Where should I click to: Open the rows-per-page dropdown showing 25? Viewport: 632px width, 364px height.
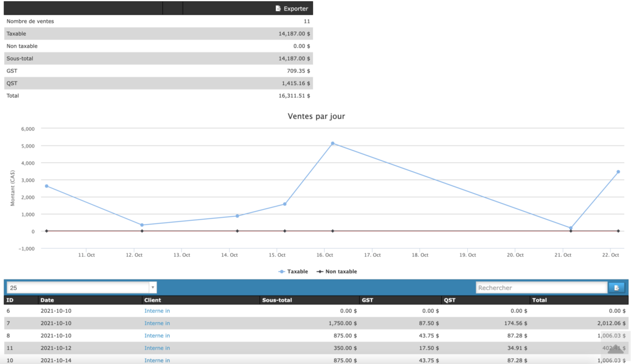coord(81,287)
